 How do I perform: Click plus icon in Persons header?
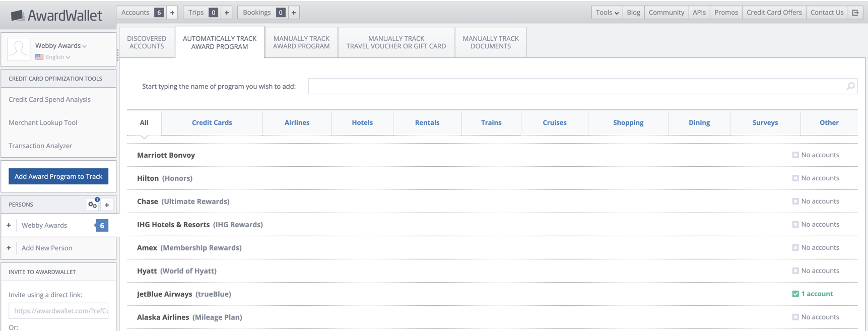(107, 205)
